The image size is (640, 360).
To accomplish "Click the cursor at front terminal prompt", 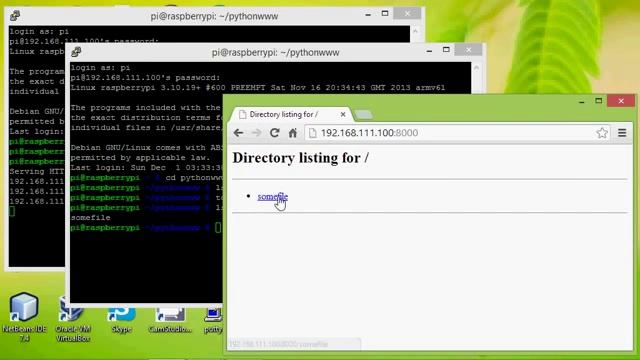I will [218, 228].
